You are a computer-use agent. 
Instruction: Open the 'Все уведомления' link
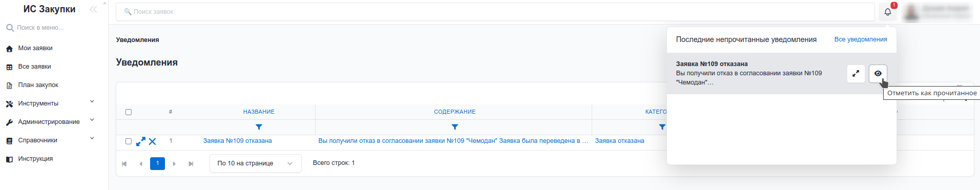tap(861, 39)
